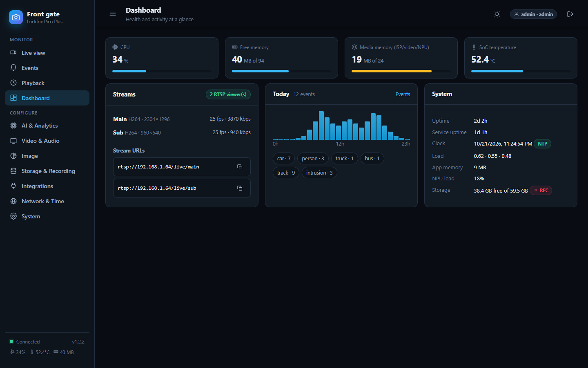Click the Playback clock icon
The width and height of the screenshot is (588, 368).
[13, 83]
